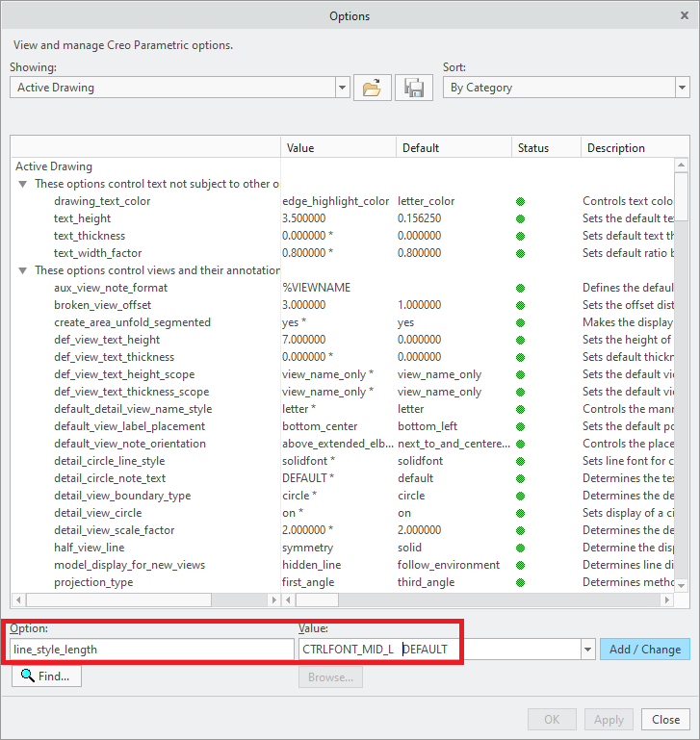Click the Find button with magnifier icon
The width and height of the screenshot is (700, 740).
(46, 676)
